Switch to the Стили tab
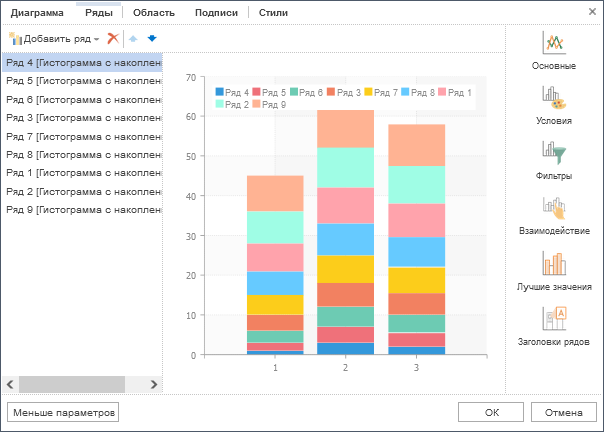This screenshot has height=432, width=604. 273,13
